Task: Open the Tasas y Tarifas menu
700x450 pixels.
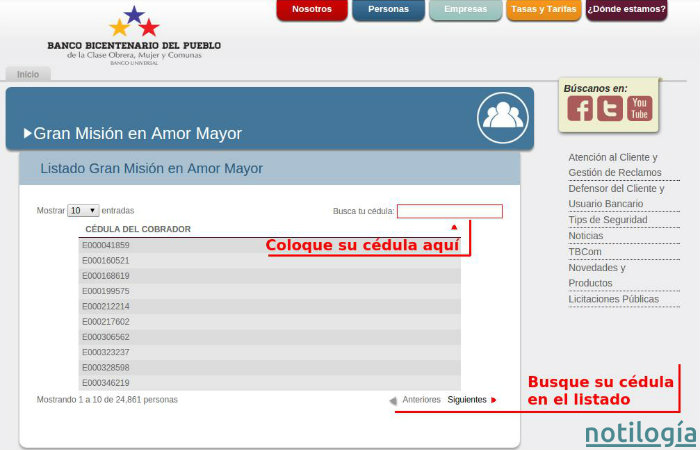Action: click(544, 9)
